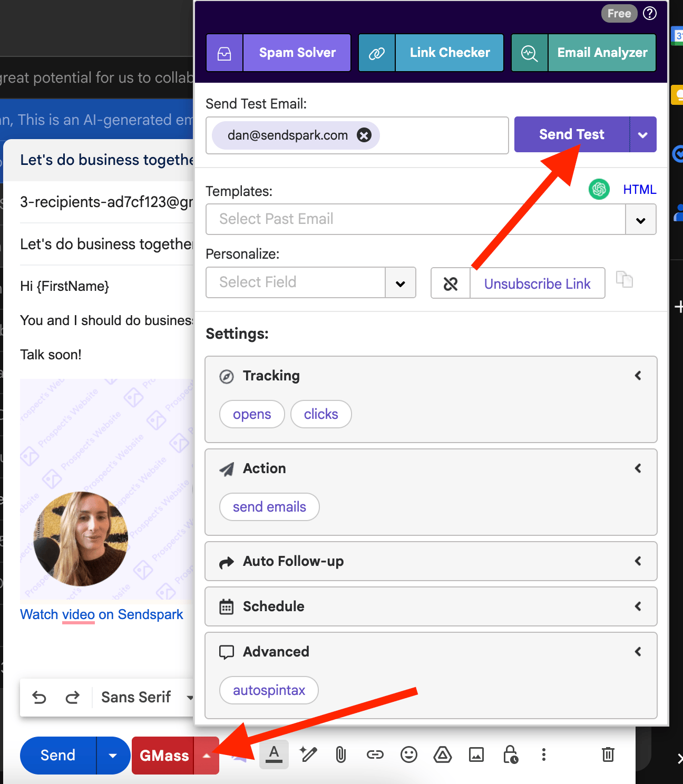Toggle the clicks tracking pill
The height and width of the screenshot is (784, 683).
coord(321,414)
